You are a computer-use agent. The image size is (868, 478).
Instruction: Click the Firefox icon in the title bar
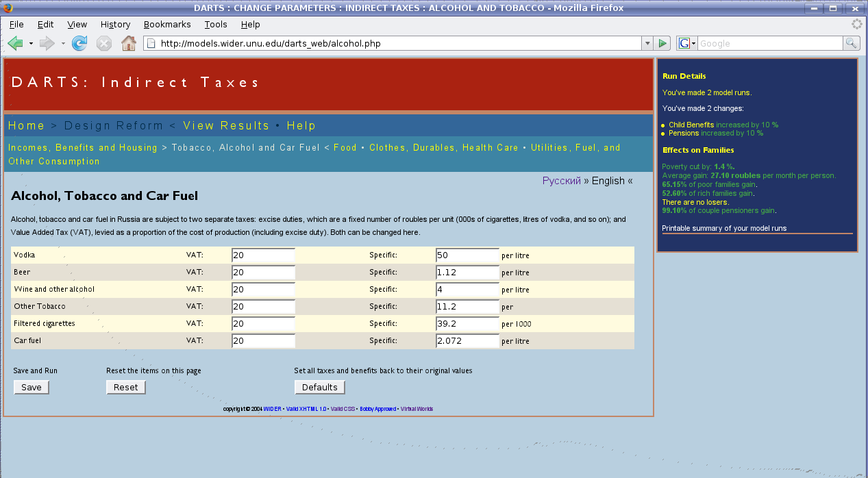click(x=8, y=8)
